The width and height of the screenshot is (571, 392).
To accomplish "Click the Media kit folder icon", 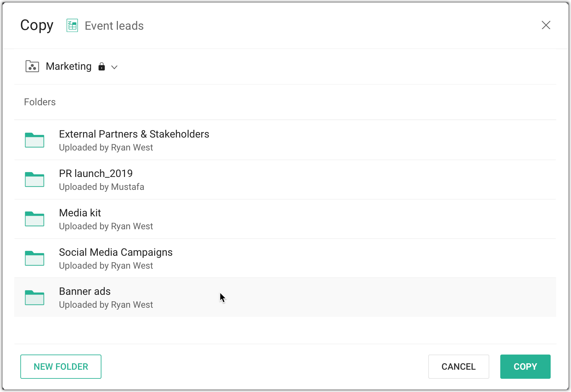I will point(35,219).
